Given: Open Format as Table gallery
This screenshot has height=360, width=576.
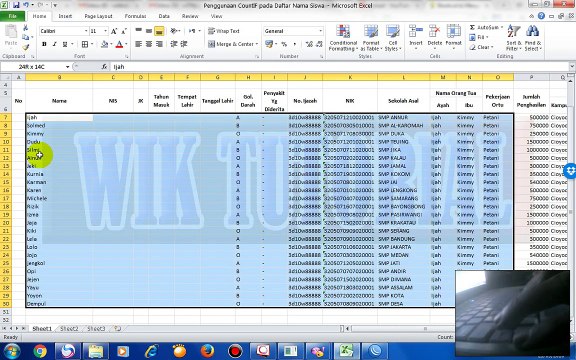Looking at the screenshot, I should click(371, 38).
